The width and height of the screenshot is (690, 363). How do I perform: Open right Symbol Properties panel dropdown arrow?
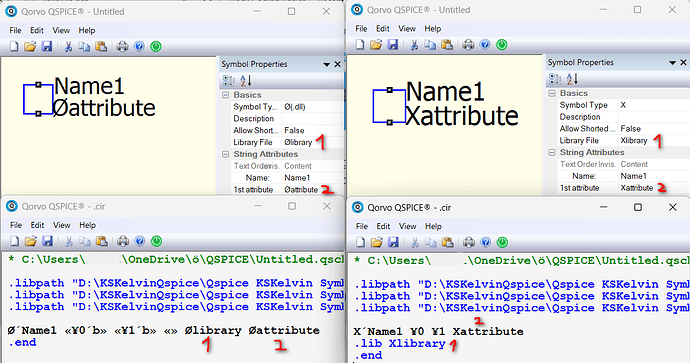click(672, 63)
